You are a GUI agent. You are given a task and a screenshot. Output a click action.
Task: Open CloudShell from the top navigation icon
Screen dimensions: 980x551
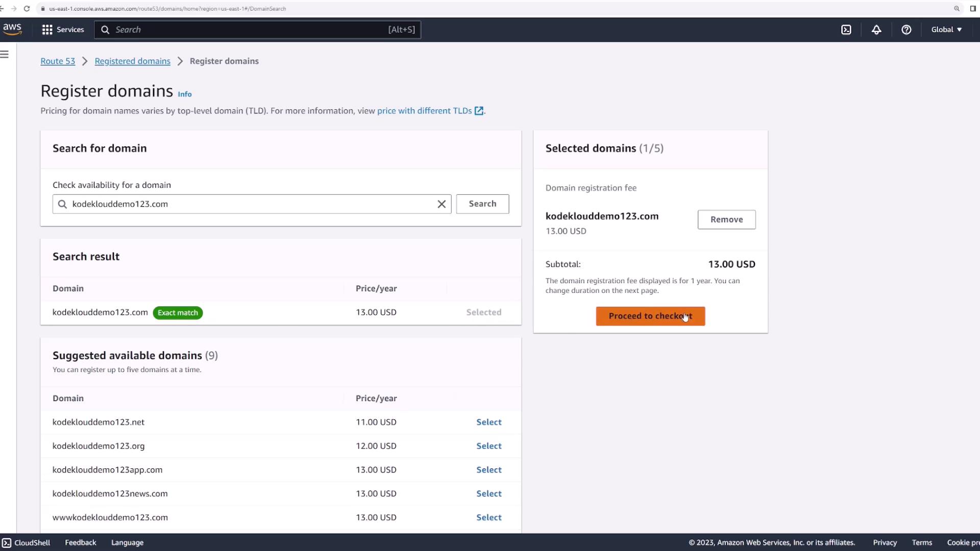pyautogui.click(x=846, y=30)
